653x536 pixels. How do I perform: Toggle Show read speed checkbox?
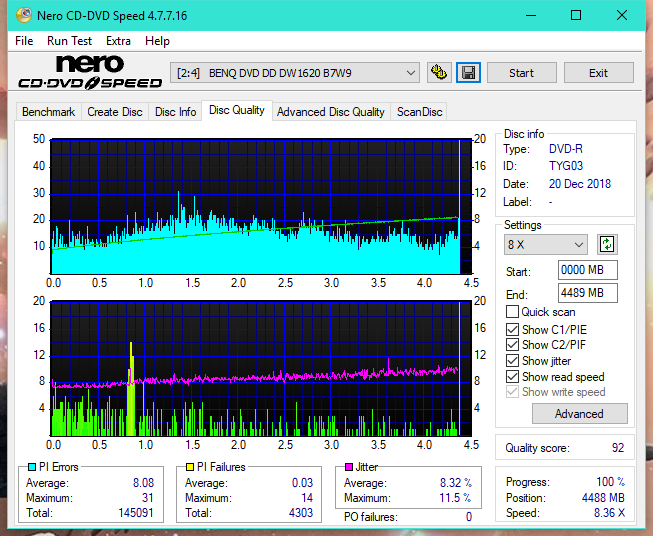coord(512,376)
